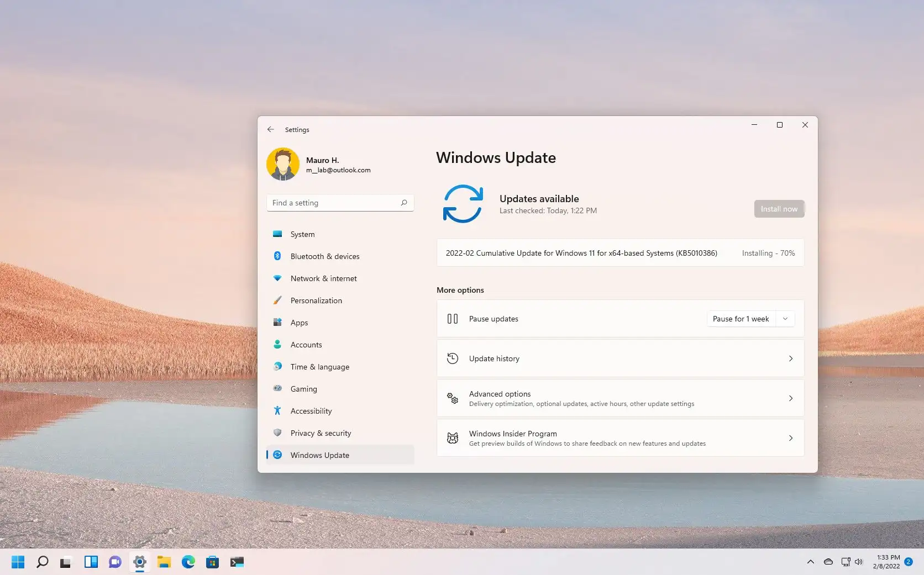Image resolution: width=924 pixels, height=575 pixels.
Task: Launch Microsoft Edge from the taskbar
Action: pos(188,562)
